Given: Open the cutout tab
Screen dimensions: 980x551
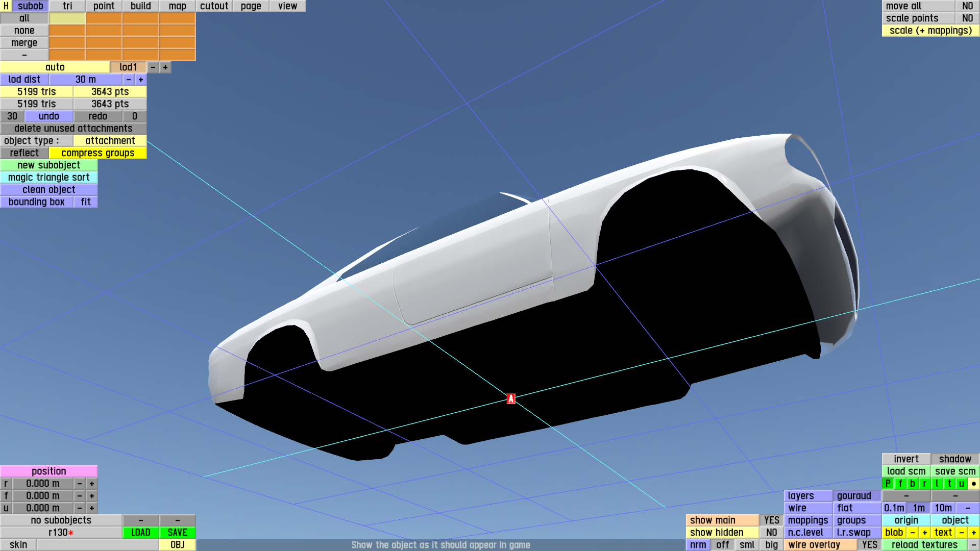Looking at the screenshot, I should coord(214,6).
